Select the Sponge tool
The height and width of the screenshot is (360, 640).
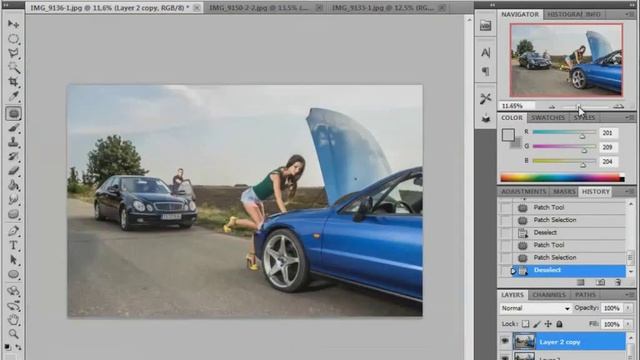coord(13,214)
